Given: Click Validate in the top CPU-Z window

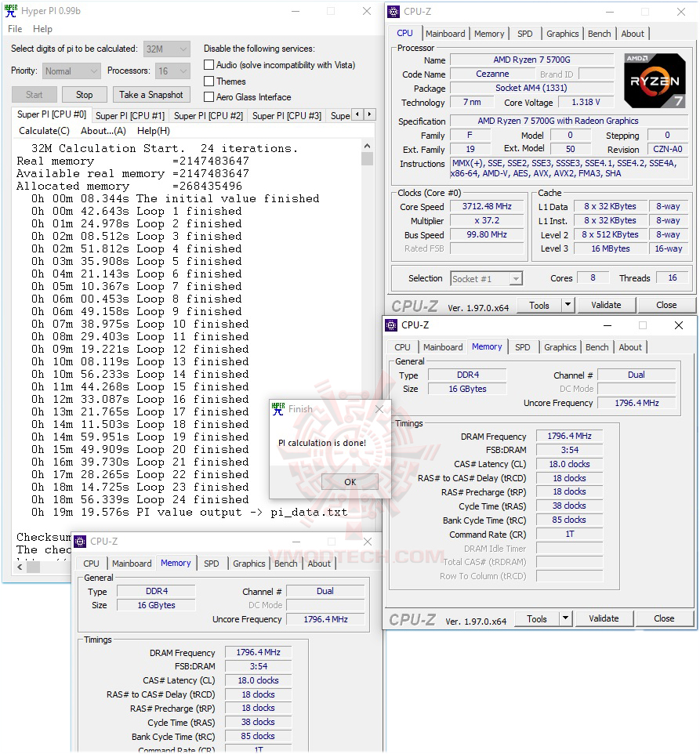Looking at the screenshot, I should tap(606, 305).
